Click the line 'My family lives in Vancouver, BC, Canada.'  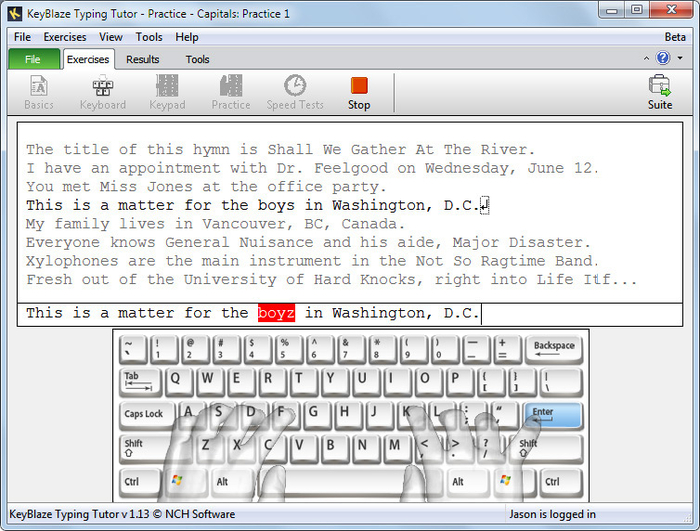click(x=215, y=224)
